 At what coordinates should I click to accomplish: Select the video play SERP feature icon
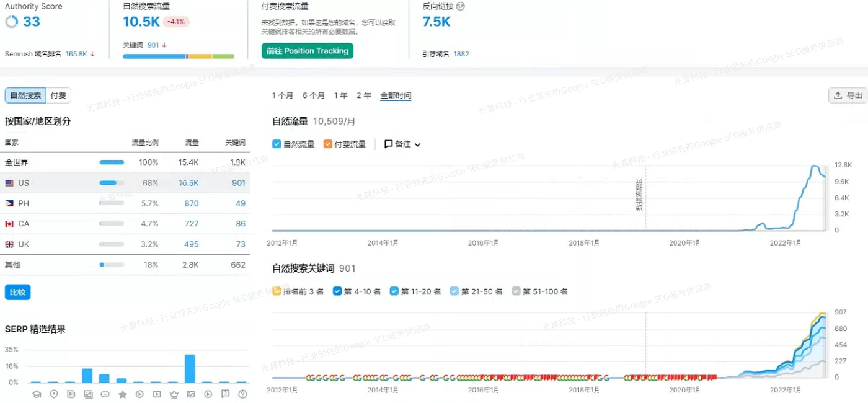click(139, 394)
